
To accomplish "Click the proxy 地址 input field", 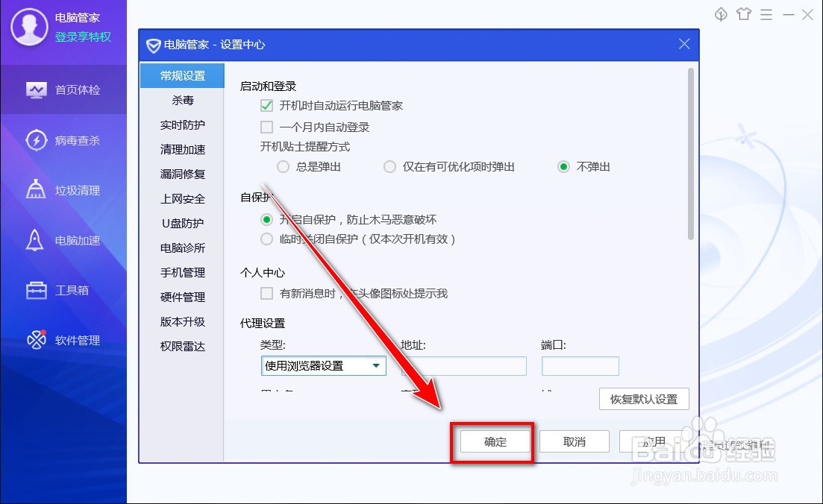I will pos(464,366).
